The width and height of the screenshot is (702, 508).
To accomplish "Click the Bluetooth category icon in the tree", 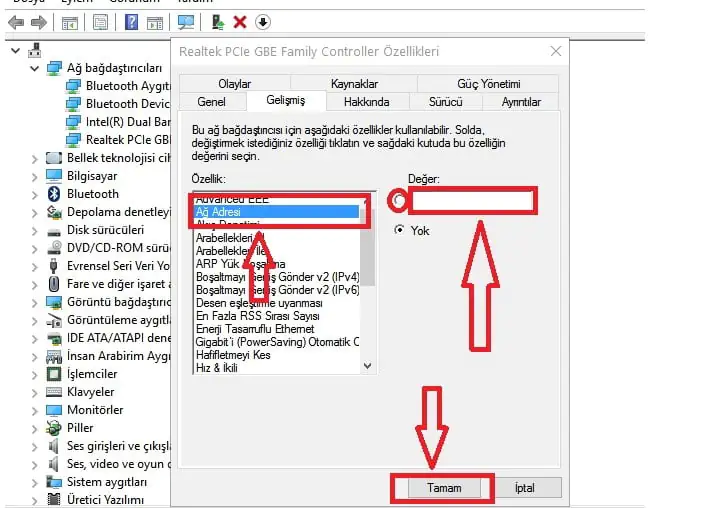I will (x=54, y=194).
